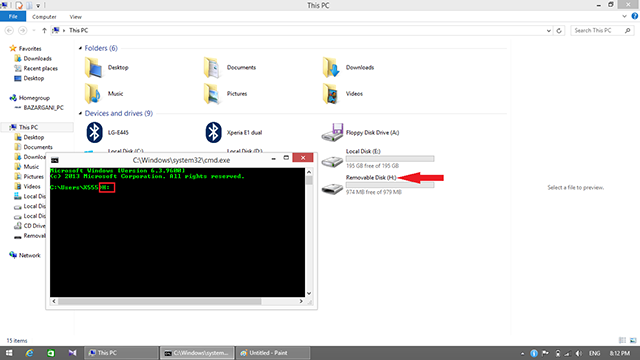Collapse the Devices and drives (9) group
The height and width of the screenshot is (360, 640).
80,113
